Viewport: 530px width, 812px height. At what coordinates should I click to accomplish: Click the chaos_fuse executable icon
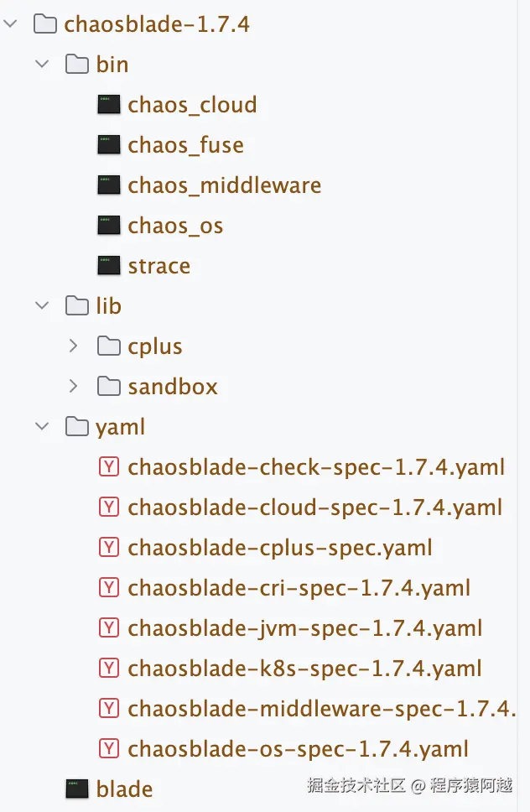click(x=109, y=145)
